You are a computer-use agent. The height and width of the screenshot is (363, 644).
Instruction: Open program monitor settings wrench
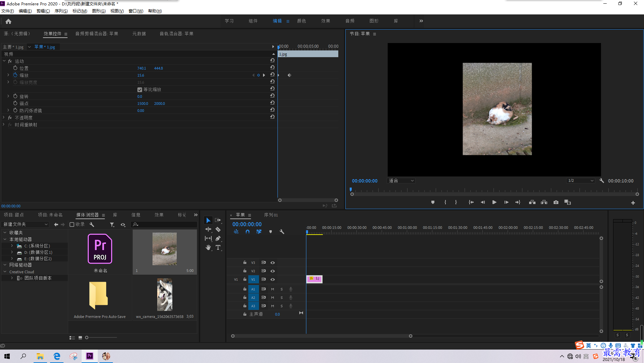(x=602, y=180)
